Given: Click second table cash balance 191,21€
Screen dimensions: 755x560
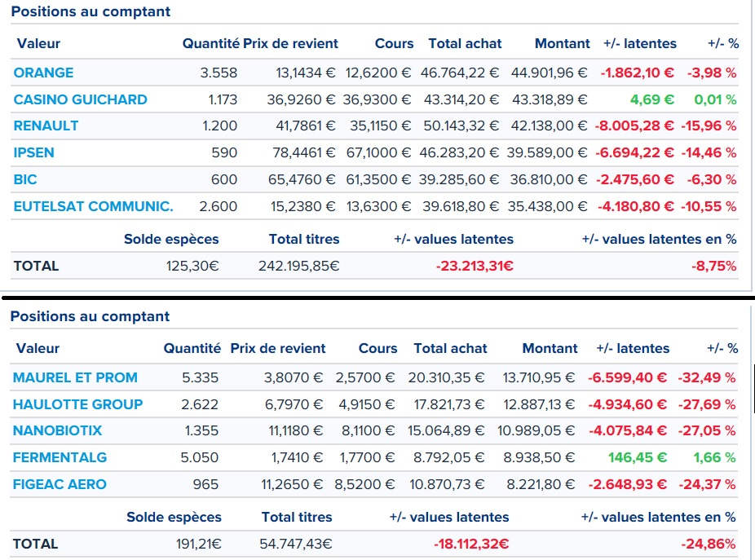Looking at the screenshot, I should pos(199,545).
